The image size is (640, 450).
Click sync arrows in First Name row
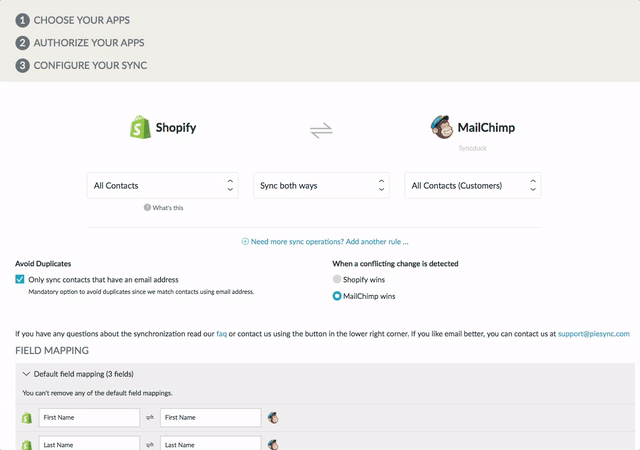point(150,417)
